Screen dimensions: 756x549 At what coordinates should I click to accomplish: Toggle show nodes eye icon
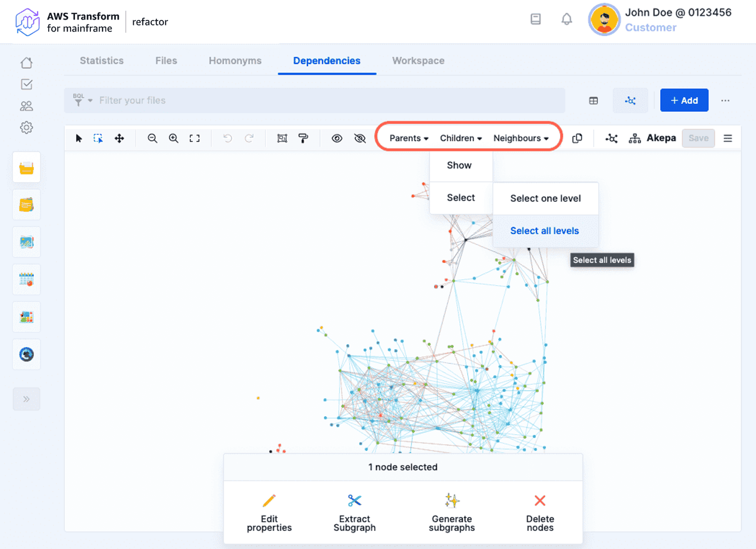point(337,138)
